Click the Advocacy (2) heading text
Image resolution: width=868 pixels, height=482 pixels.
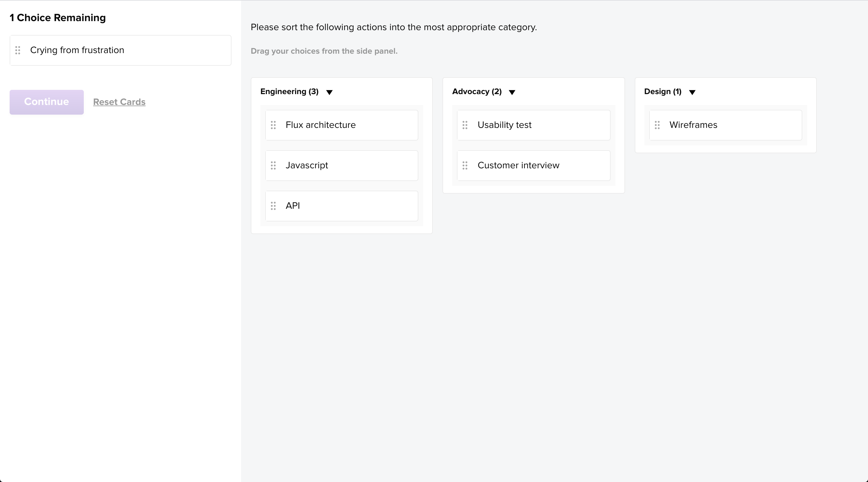(477, 92)
